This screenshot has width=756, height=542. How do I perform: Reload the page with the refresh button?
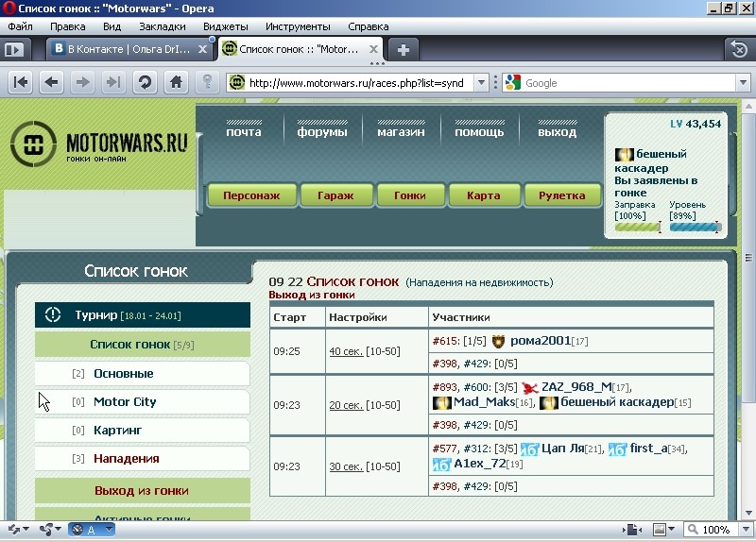click(145, 82)
